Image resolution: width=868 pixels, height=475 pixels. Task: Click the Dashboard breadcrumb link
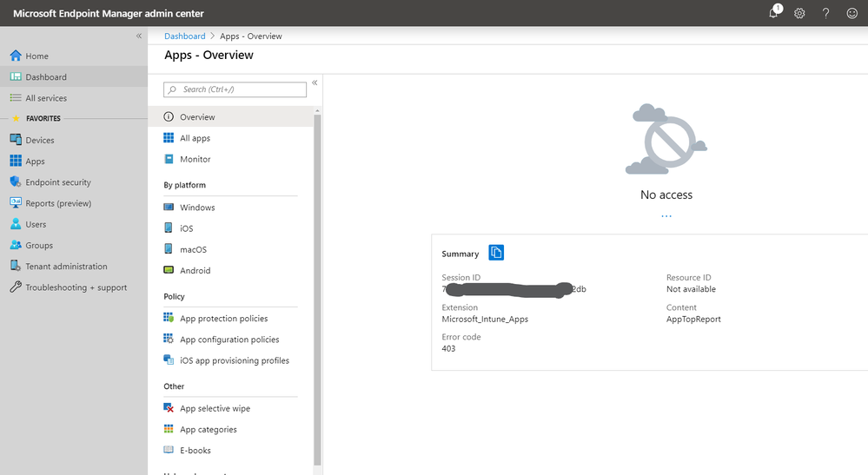coord(185,36)
